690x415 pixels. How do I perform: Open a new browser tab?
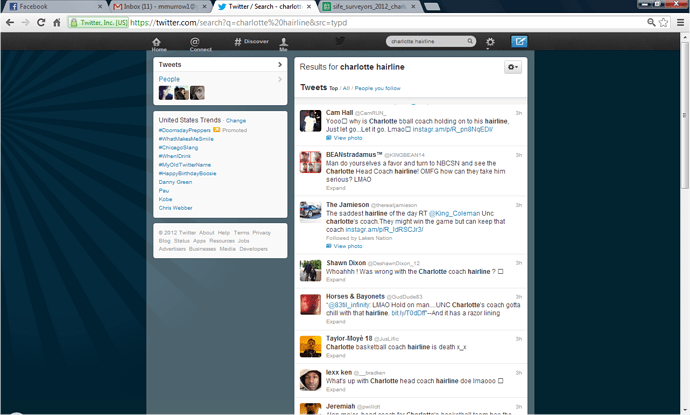(x=432, y=7)
